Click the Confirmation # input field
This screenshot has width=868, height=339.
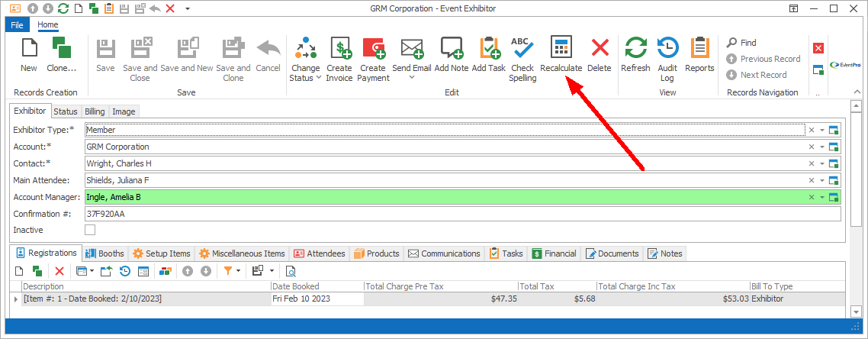[463, 214]
